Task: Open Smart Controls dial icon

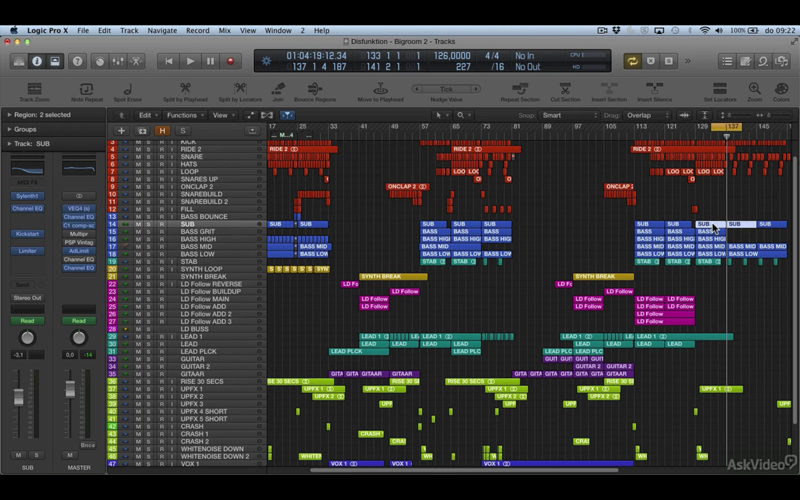Action: (x=100, y=61)
